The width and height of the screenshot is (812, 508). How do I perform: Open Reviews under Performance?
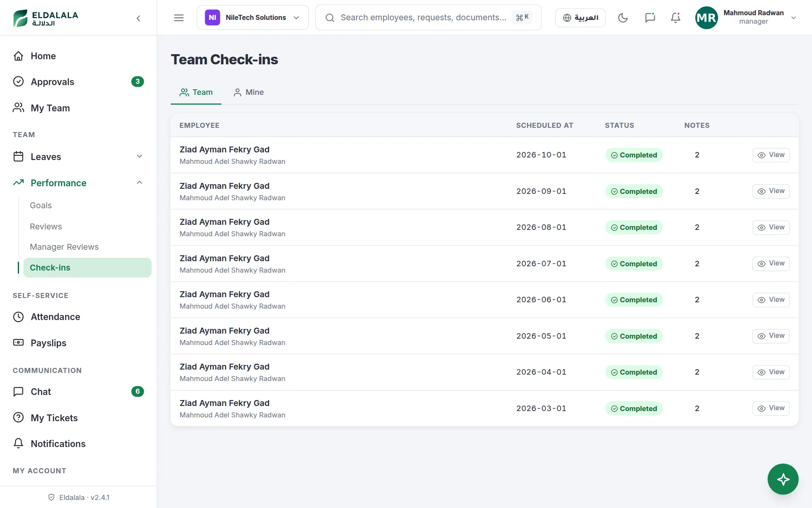click(87, 226)
